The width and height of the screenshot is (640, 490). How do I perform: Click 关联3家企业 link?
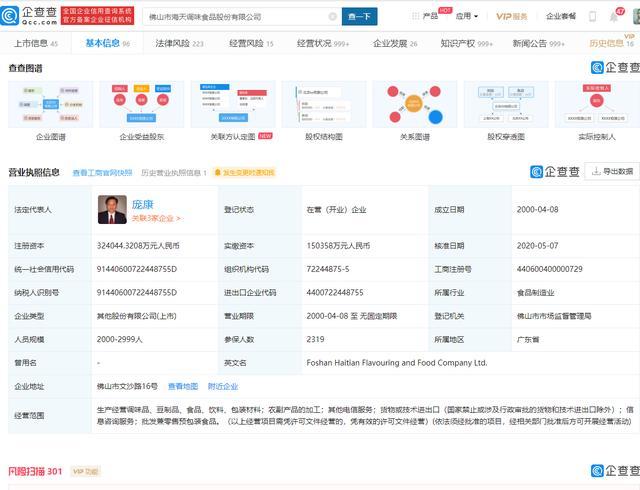pos(156,218)
